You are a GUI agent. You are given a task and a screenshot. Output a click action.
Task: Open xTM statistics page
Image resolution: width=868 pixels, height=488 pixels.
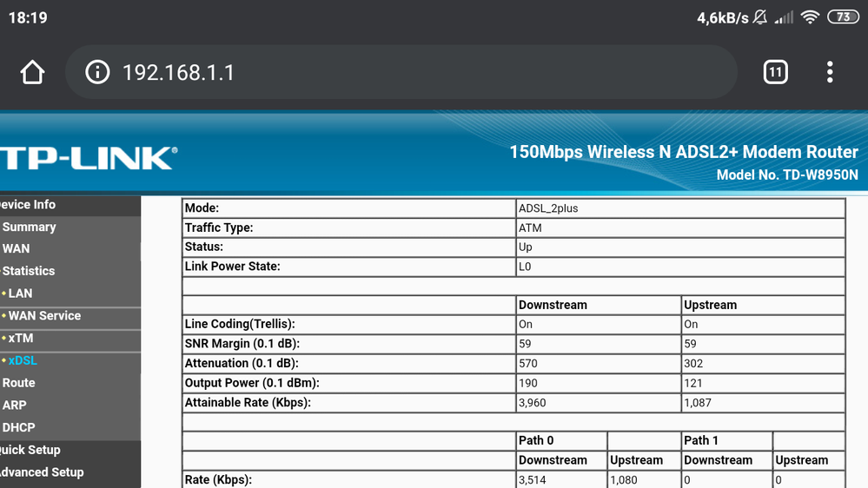21,338
